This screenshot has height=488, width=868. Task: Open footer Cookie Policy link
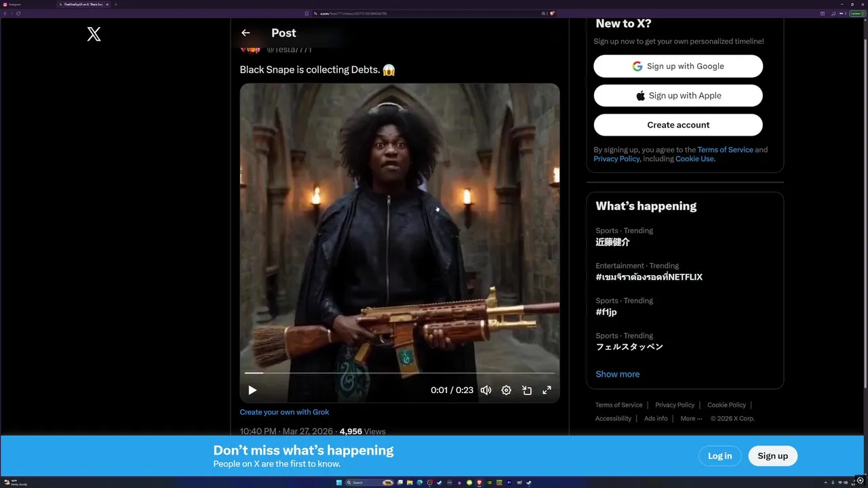tap(726, 405)
